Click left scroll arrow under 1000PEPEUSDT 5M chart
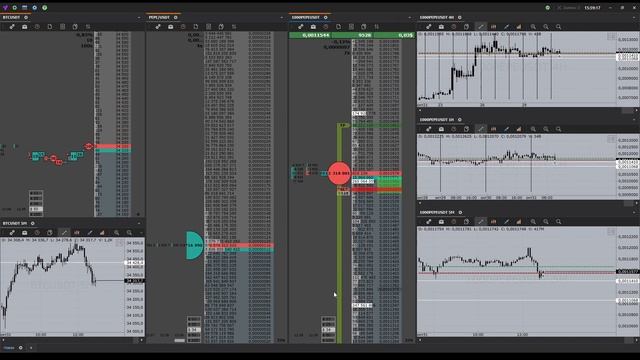The height and width of the screenshot is (360, 640). [420, 340]
